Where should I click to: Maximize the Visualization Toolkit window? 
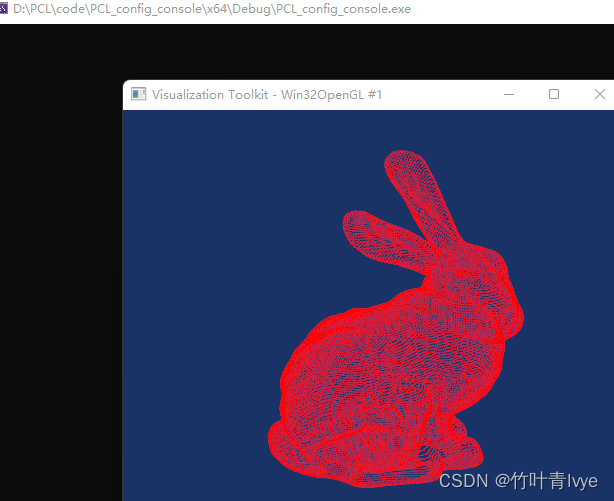point(554,94)
